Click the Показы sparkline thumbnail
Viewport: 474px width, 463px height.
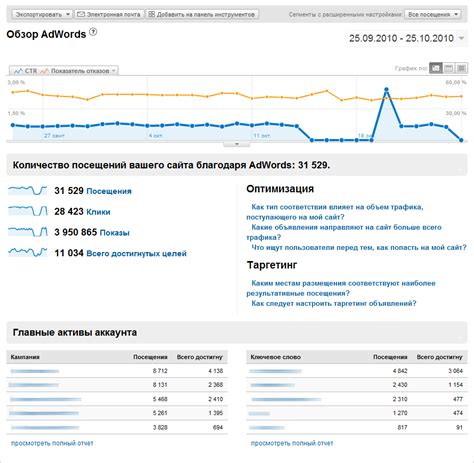(28, 231)
